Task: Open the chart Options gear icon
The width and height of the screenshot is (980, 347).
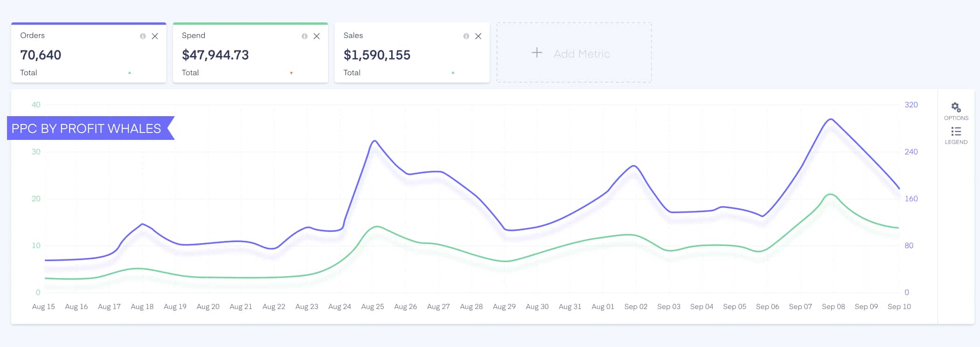Action: click(956, 107)
